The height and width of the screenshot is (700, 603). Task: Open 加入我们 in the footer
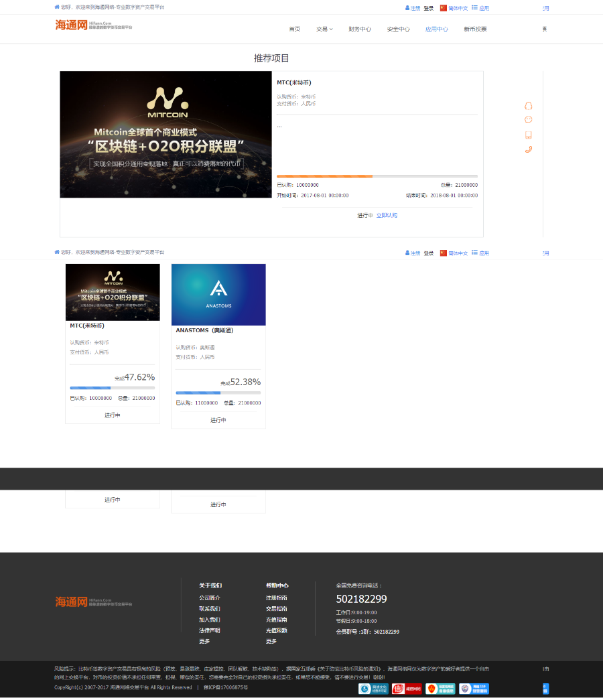point(210,620)
